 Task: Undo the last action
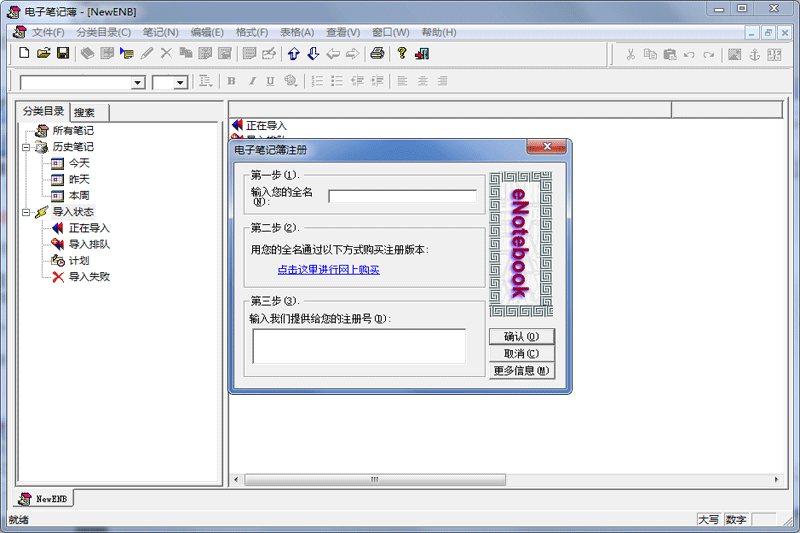tap(689, 55)
